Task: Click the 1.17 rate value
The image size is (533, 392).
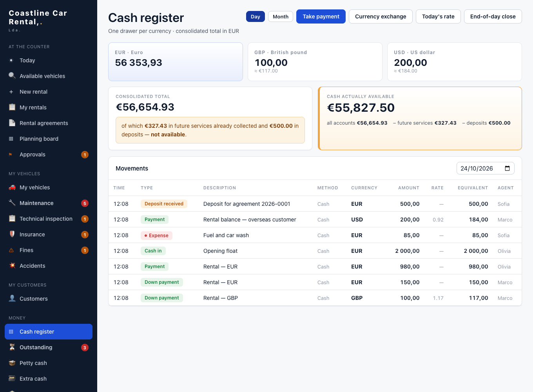Action: coord(438,298)
